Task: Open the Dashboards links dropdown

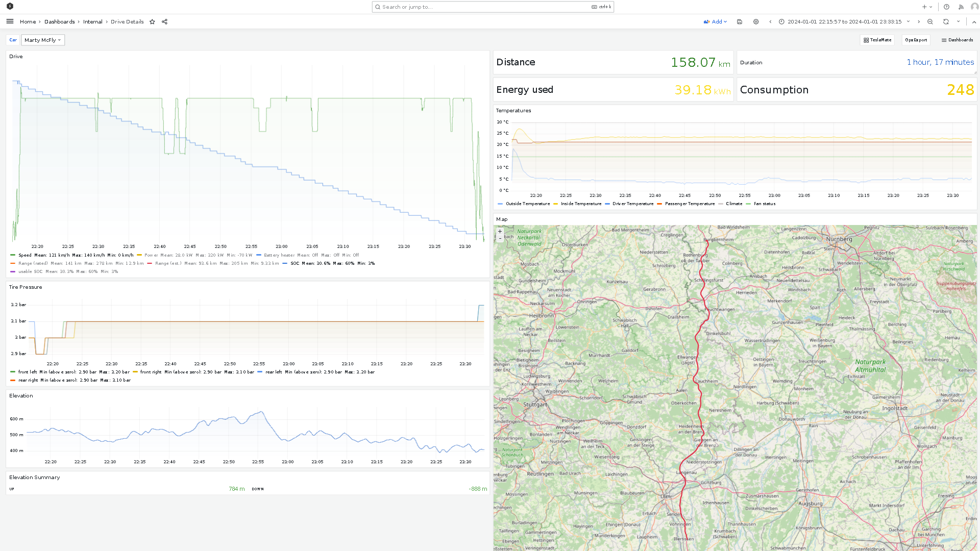Action: coord(958,40)
